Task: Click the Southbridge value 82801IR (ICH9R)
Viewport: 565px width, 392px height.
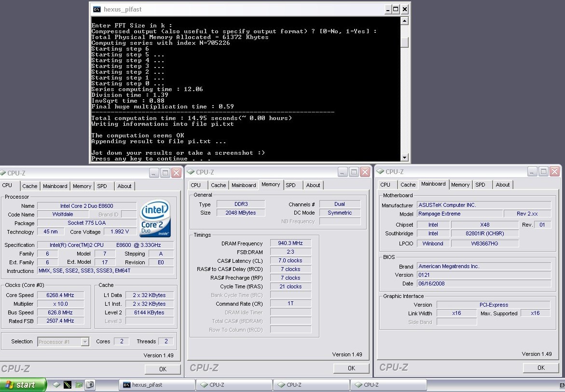Action: coord(484,233)
